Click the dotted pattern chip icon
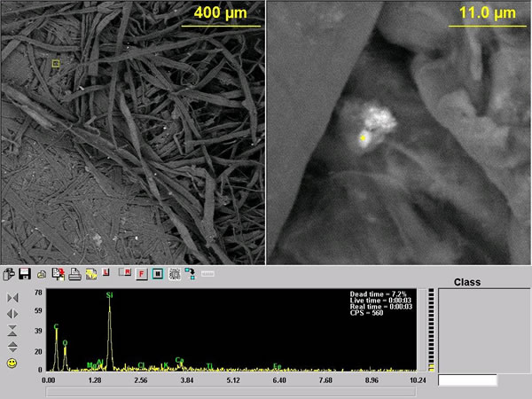532x399 pixels. pos(175,274)
